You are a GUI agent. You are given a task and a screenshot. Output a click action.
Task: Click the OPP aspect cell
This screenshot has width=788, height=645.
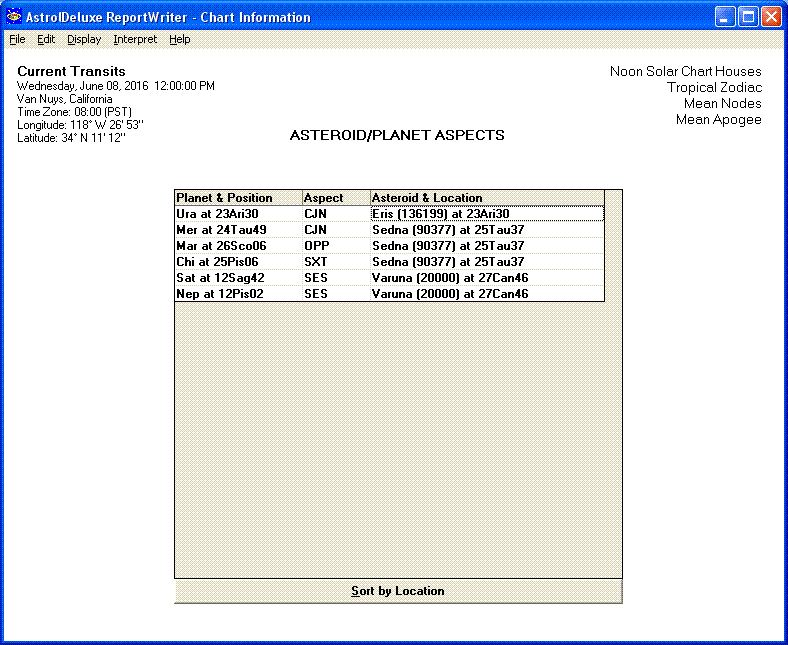click(335, 246)
